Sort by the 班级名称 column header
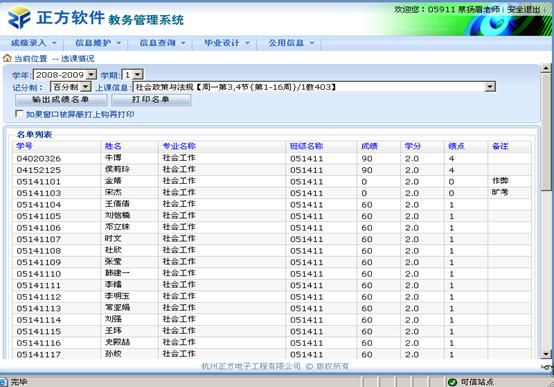The image size is (554, 387). point(306,146)
